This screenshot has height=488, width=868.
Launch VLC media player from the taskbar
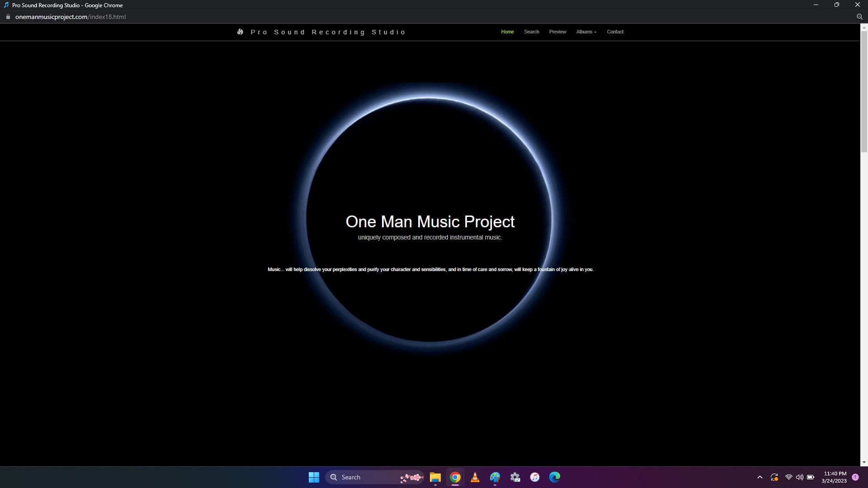(x=475, y=477)
